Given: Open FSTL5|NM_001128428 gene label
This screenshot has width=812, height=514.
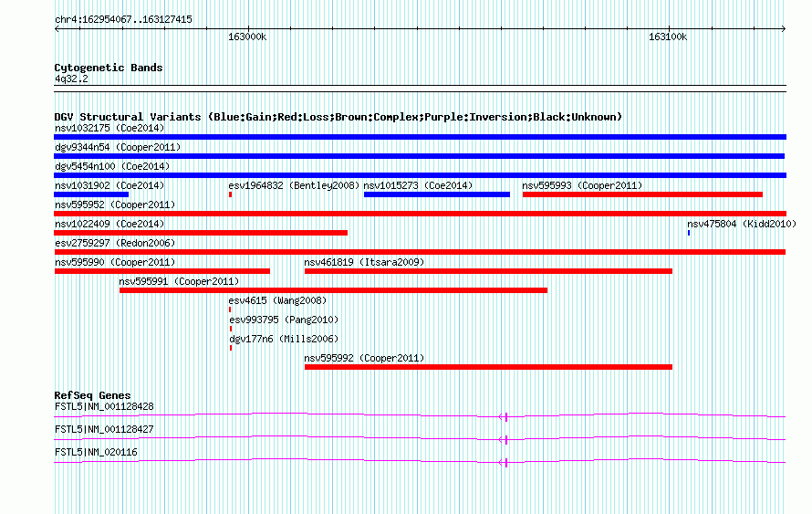Looking at the screenshot, I should [x=104, y=407].
